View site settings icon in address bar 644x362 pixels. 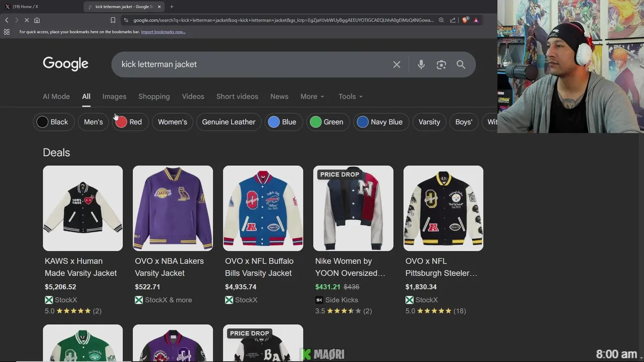[126, 20]
